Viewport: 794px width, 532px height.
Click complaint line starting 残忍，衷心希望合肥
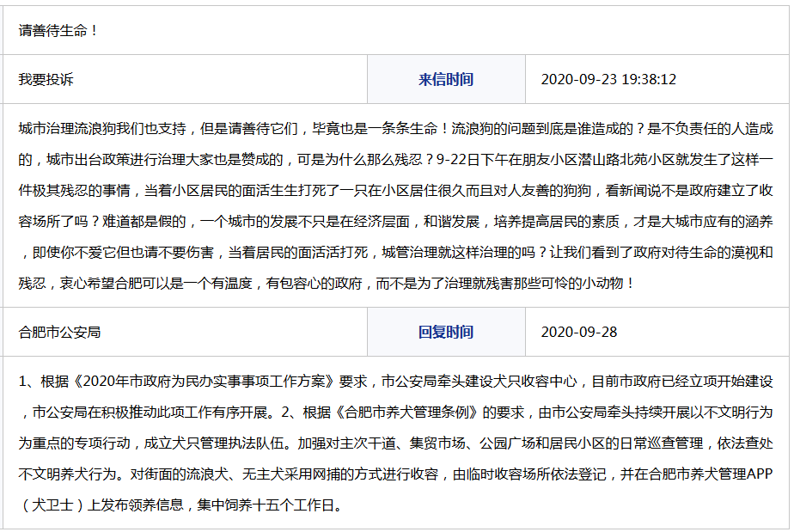(327, 283)
